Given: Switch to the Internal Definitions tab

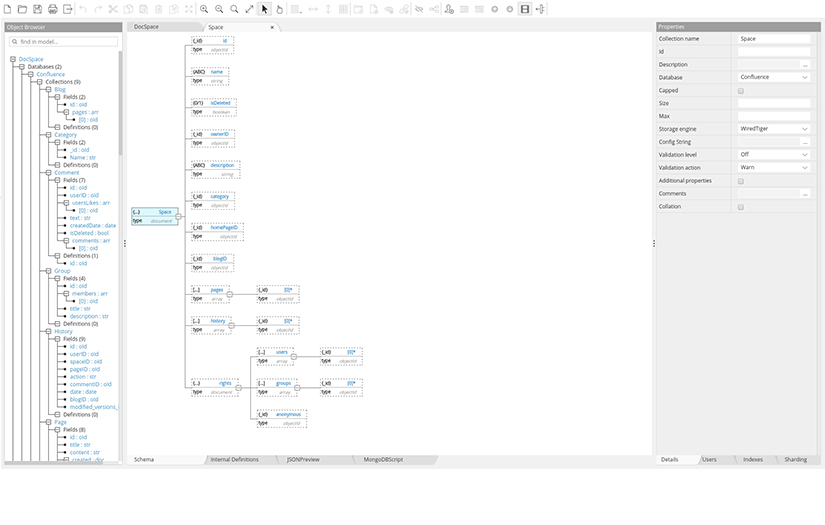Looking at the screenshot, I should coord(235,460).
